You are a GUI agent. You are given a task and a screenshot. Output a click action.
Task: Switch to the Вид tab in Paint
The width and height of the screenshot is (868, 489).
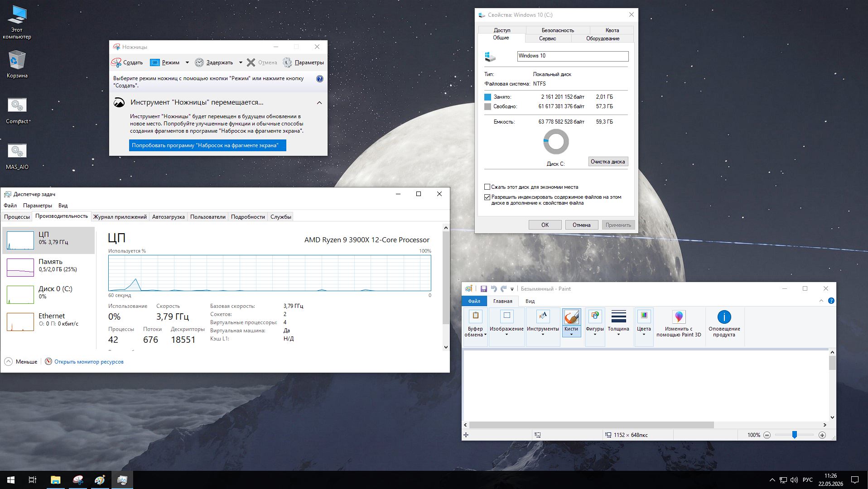tap(530, 301)
